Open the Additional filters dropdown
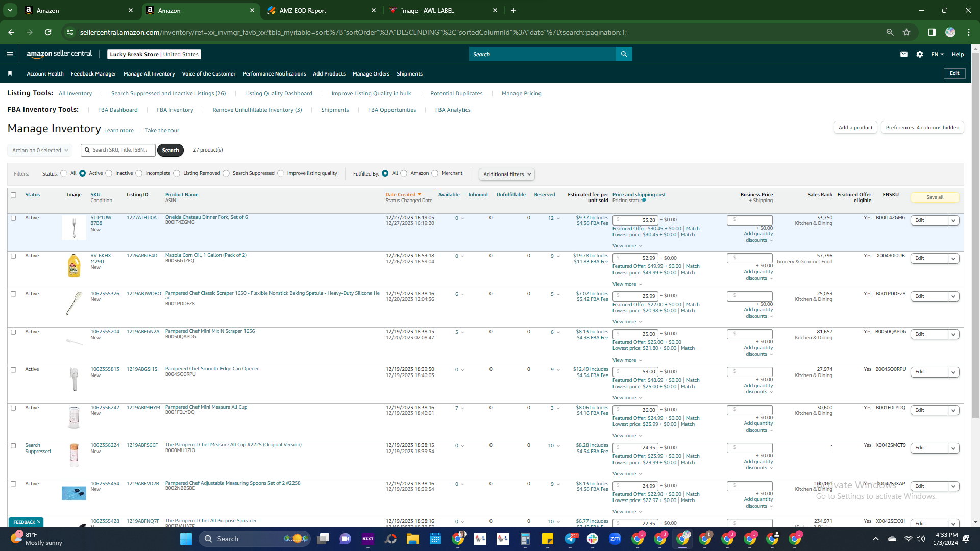Screen dimensions: 980x551 click(507, 174)
